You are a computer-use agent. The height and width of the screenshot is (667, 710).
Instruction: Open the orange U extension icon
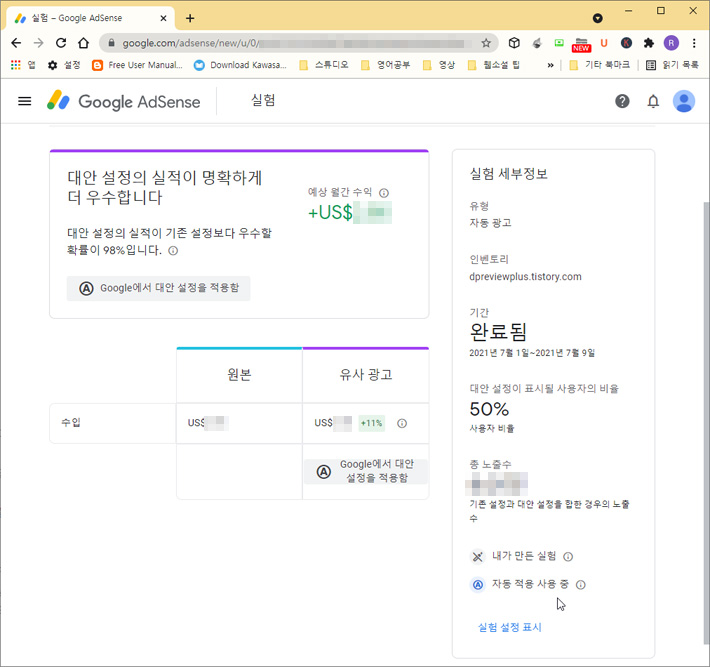pyautogui.click(x=604, y=43)
